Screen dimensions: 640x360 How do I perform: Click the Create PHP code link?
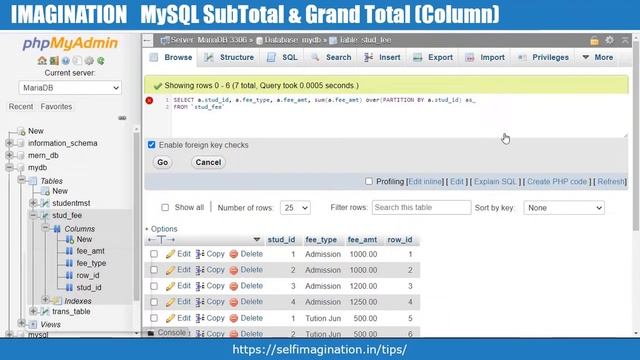(x=557, y=182)
